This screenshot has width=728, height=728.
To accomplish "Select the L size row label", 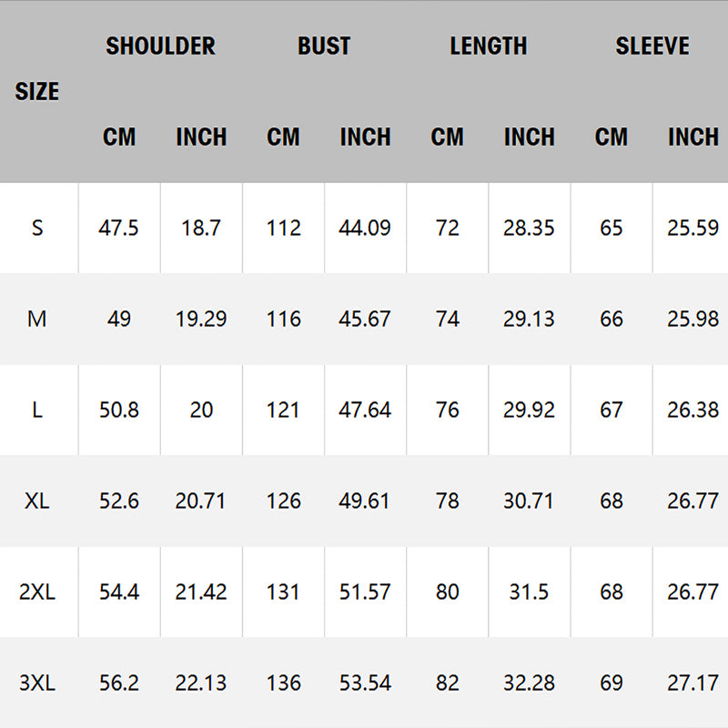I will pos(37,409).
